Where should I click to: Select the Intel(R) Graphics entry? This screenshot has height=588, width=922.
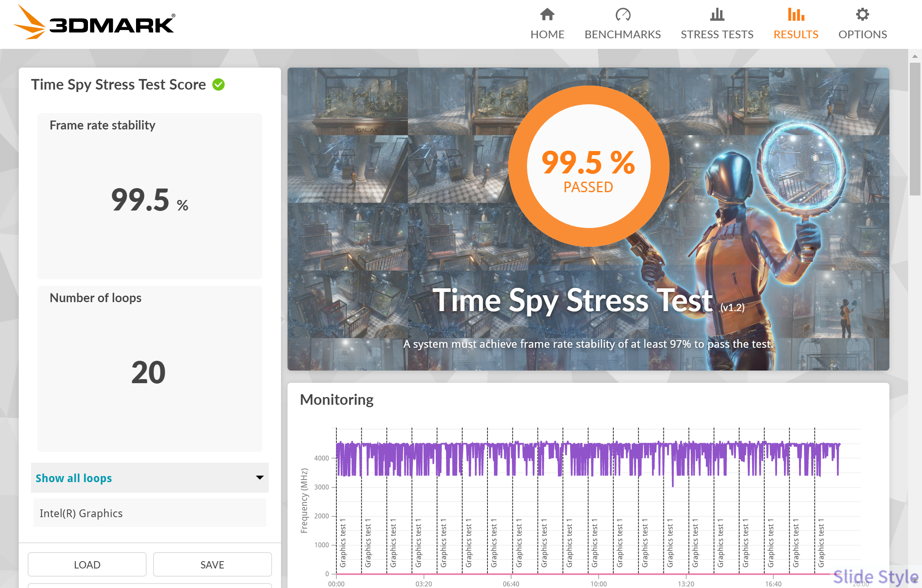tap(150, 513)
